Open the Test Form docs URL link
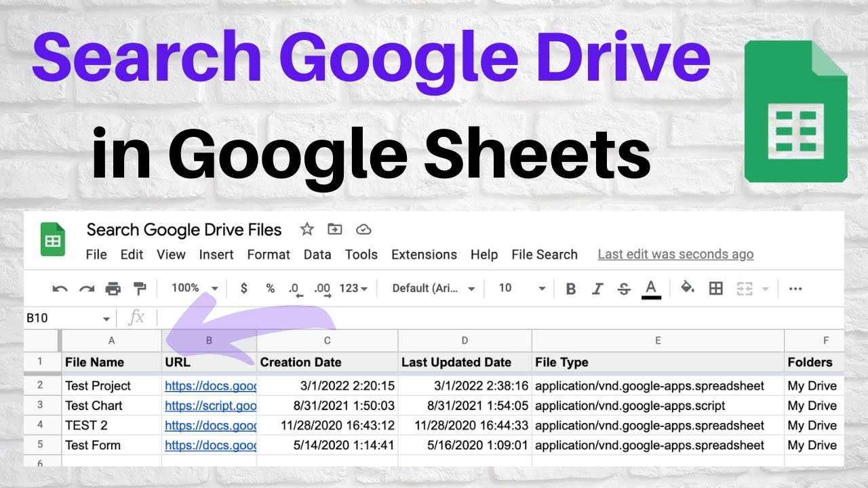868x488 pixels. click(210, 445)
